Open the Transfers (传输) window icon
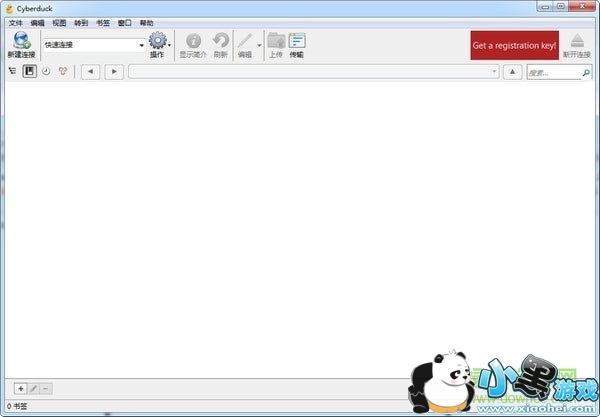 297,41
